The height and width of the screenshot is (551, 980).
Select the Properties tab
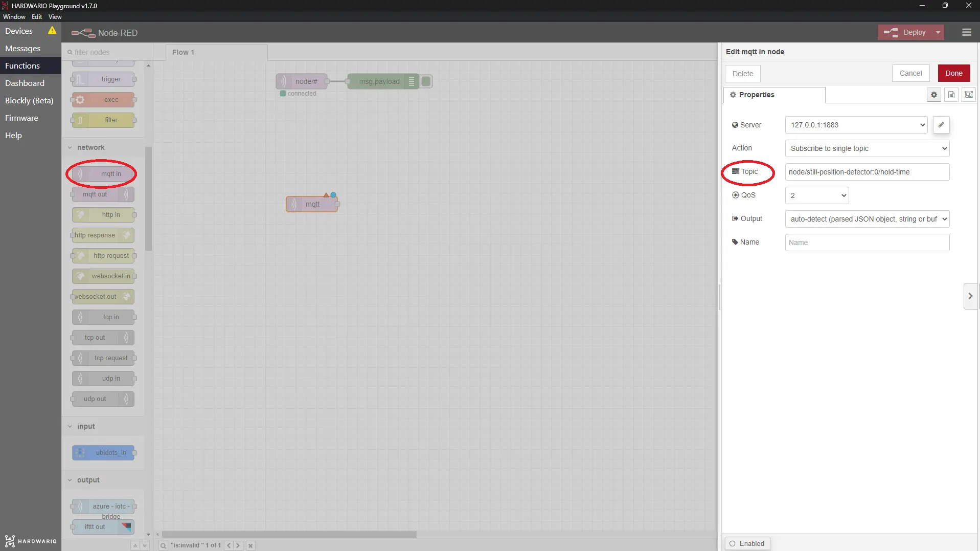774,95
